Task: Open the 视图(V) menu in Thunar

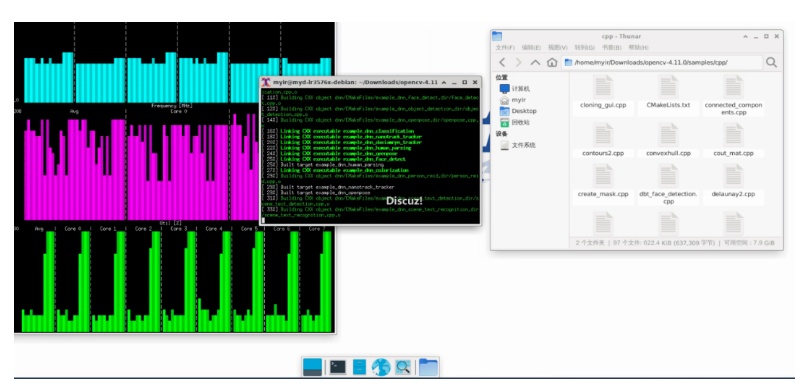Action: click(557, 47)
